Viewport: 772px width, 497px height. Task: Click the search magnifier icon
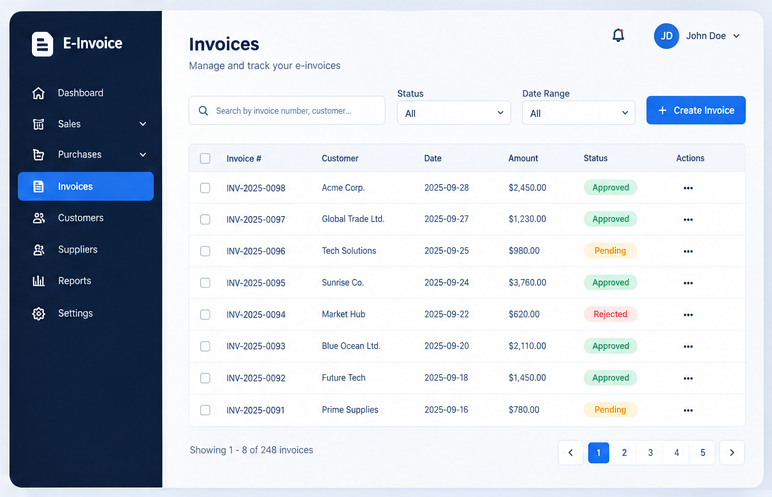click(x=203, y=111)
